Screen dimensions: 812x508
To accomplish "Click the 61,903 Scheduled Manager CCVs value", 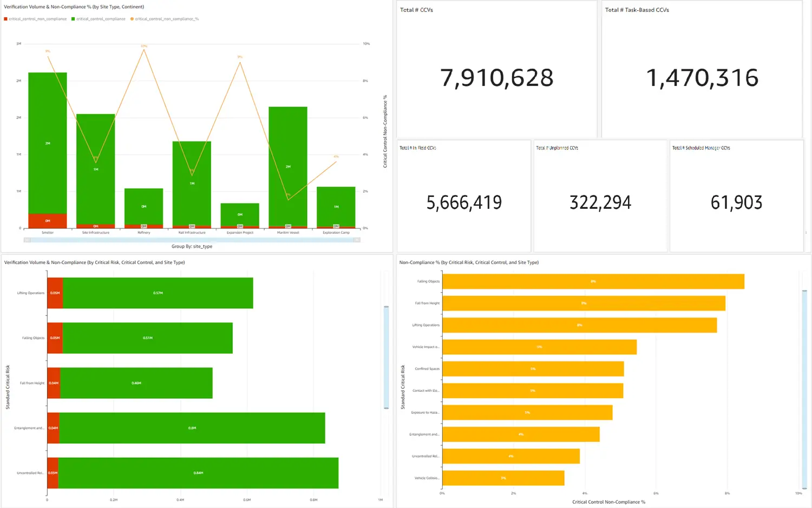I will point(736,203).
